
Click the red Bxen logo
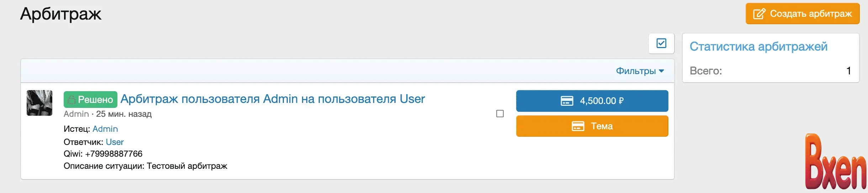835,163
